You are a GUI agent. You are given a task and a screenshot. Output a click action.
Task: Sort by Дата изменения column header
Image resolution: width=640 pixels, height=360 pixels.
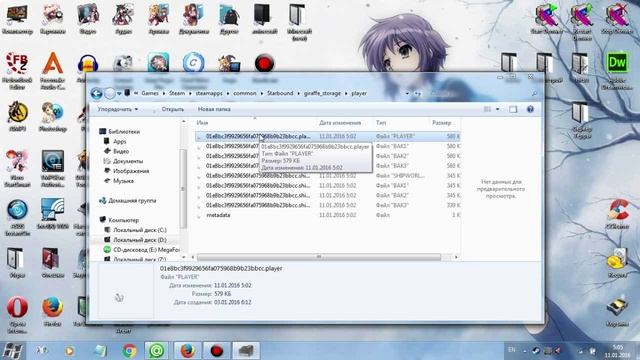(x=340, y=122)
